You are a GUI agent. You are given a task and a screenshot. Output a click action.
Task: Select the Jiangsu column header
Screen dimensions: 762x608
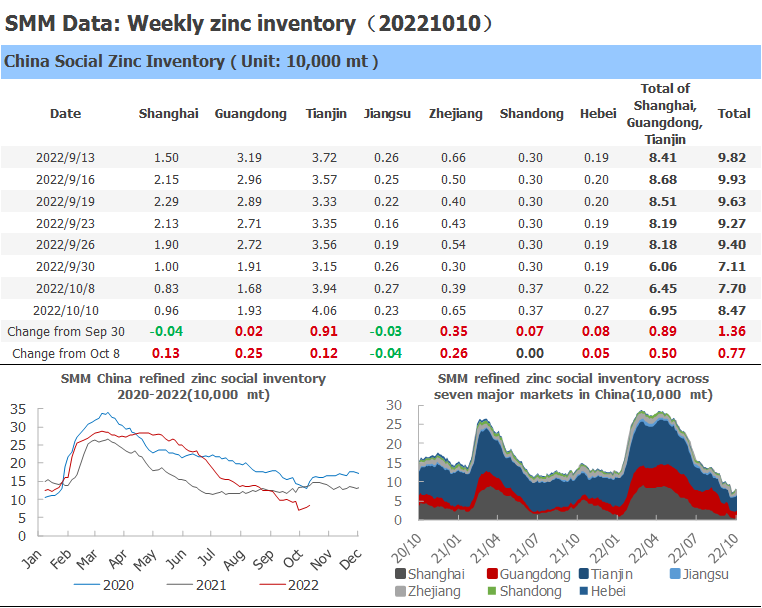387,114
